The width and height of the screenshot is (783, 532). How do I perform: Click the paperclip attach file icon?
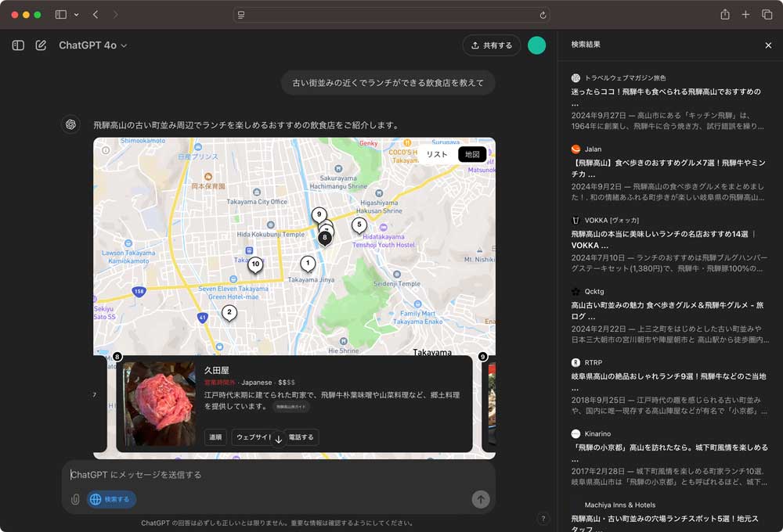click(x=75, y=500)
